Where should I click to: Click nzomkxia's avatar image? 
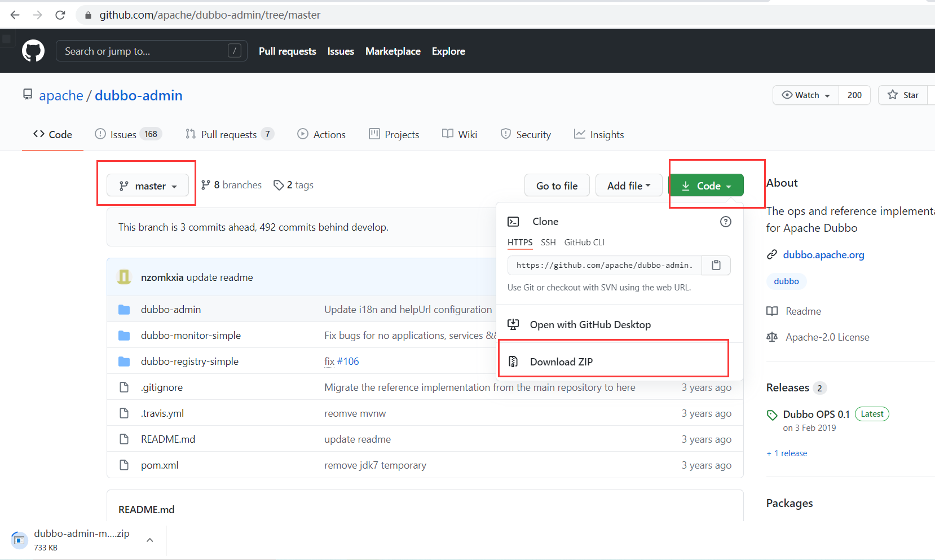click(124, 277)
